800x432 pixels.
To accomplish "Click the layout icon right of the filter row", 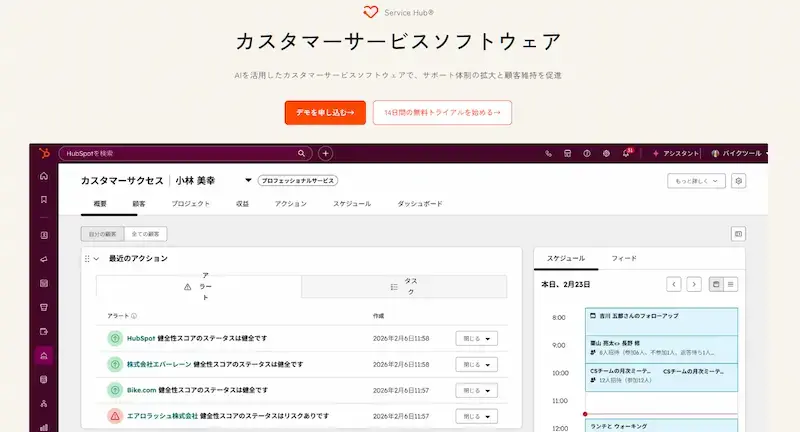I will click(738, 234).
